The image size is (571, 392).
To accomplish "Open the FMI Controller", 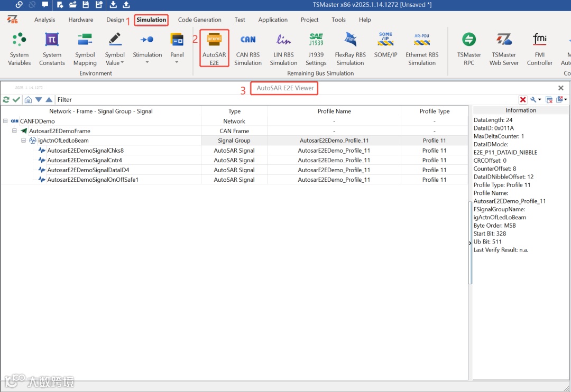I will 540,49.
